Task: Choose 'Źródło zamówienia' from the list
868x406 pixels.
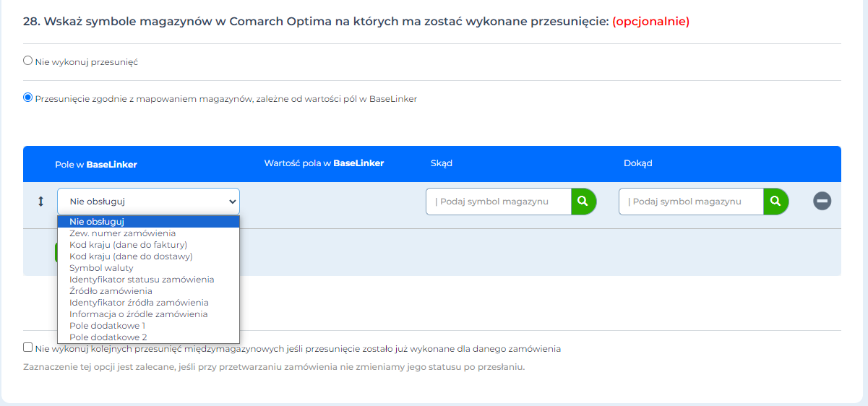Action: click(111, 291)
